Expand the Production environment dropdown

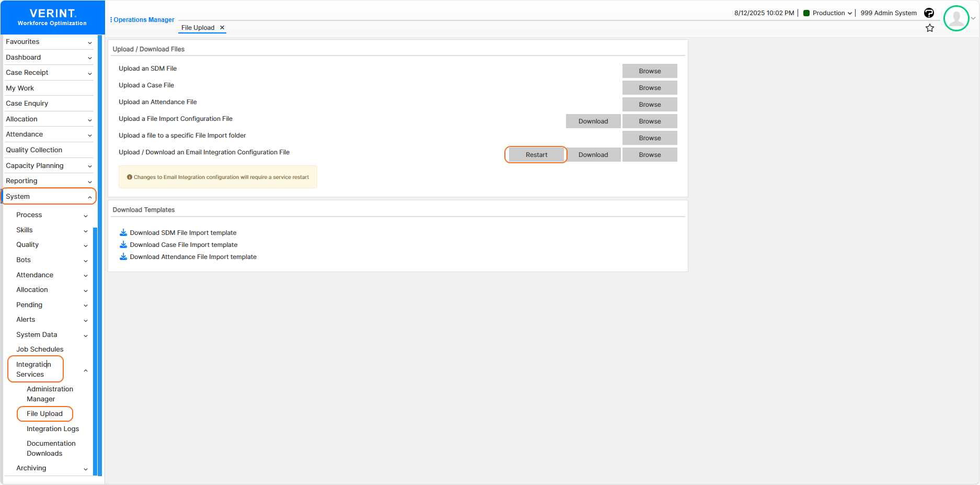pos(850,13)
